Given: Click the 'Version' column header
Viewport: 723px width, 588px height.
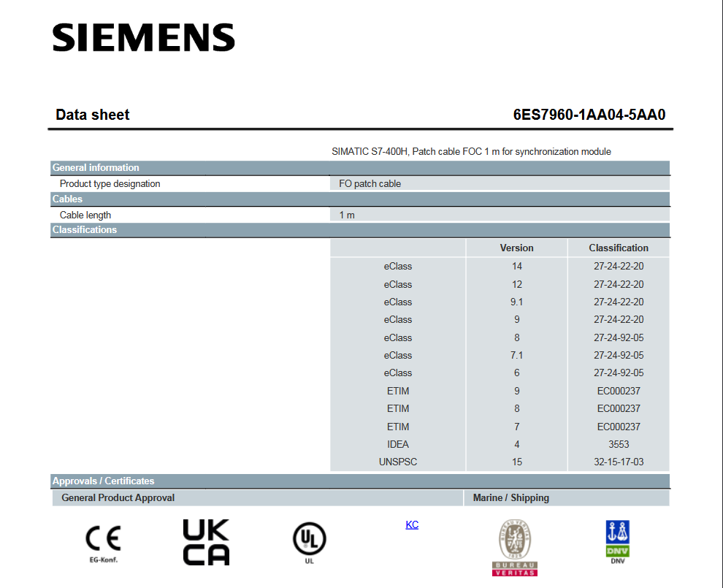Looking at the screenshot, I should (x=517, y=248).
